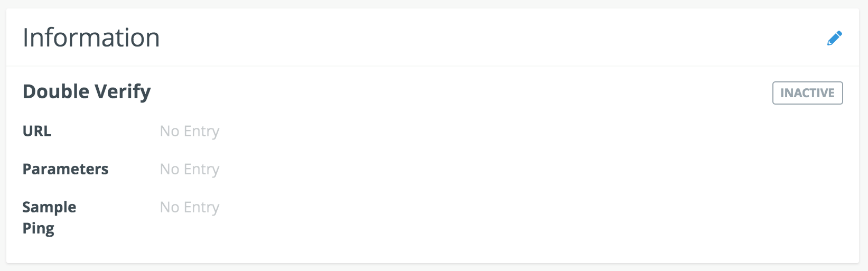This screenshot has width=868, height=271.
Task: Click the No Entry value beside Parameters
Action: coord(190,169)
